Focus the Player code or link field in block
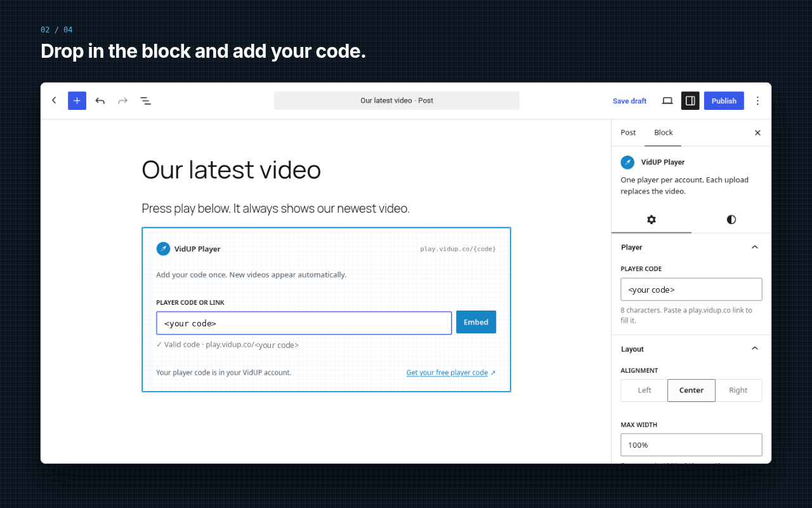The image size is (812, 508). pyautogui.click(x=304, y=323)
